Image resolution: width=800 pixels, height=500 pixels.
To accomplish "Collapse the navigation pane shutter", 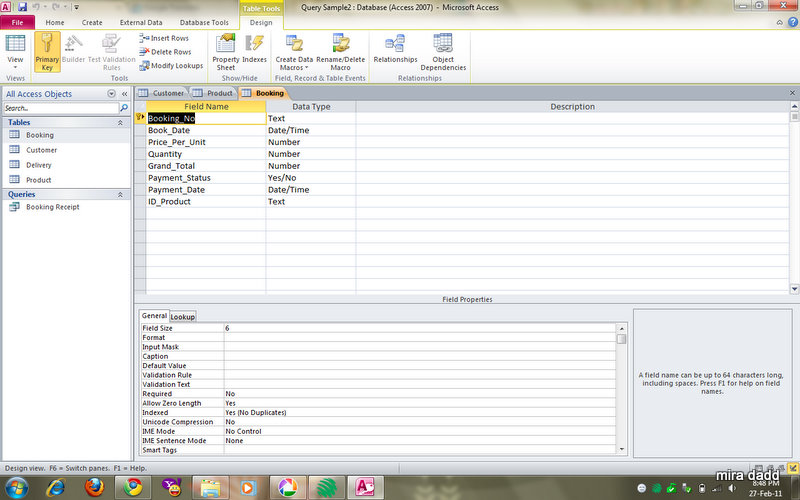I will point(124,93).
